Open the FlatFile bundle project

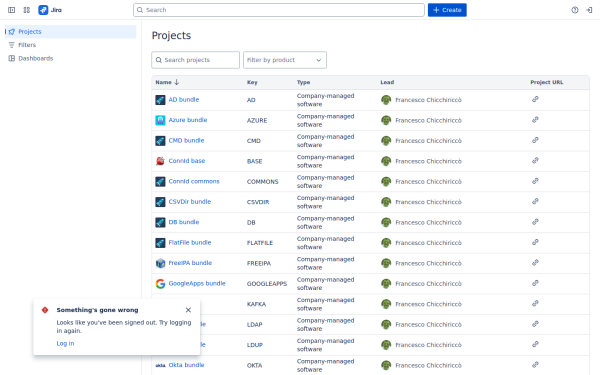click(190, 243)
